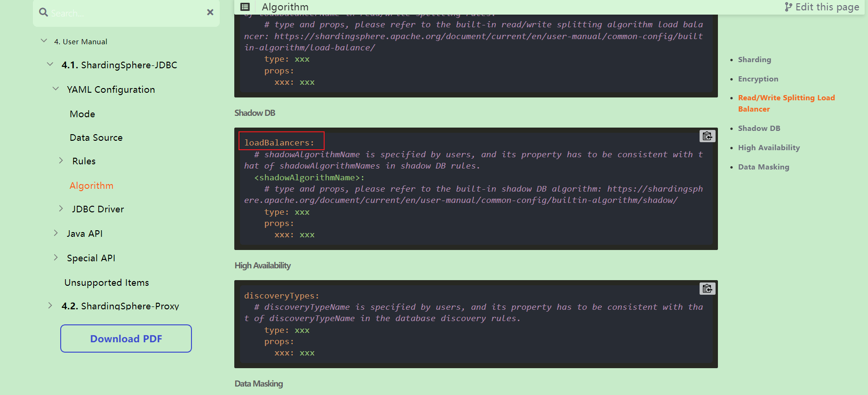Click the Download PDF button
The image size is (868, 395).
pos(126,339)
